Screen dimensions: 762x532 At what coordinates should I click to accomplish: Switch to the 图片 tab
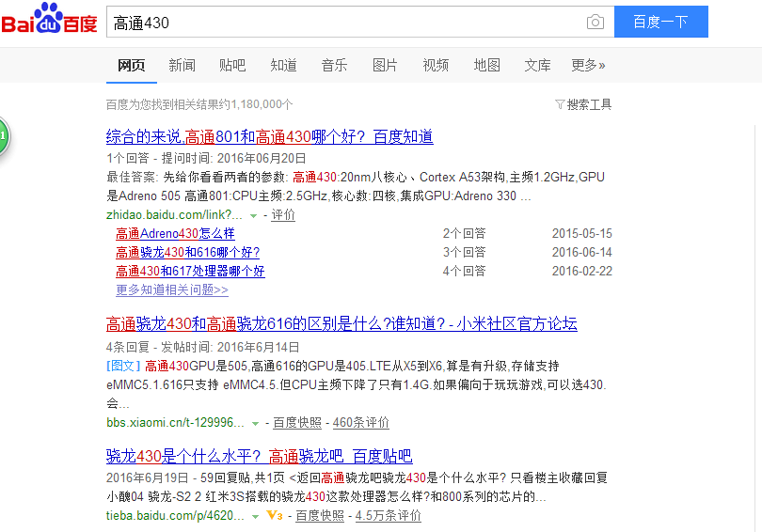(x=385, y=65)
